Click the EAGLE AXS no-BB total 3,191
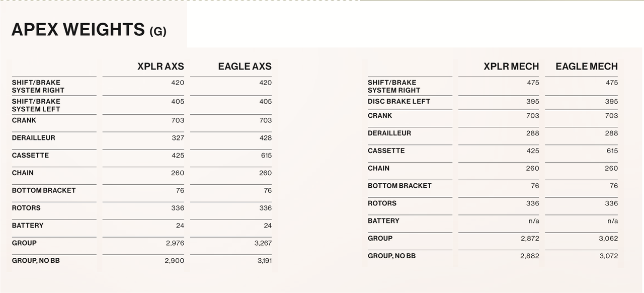 [263, 261]
